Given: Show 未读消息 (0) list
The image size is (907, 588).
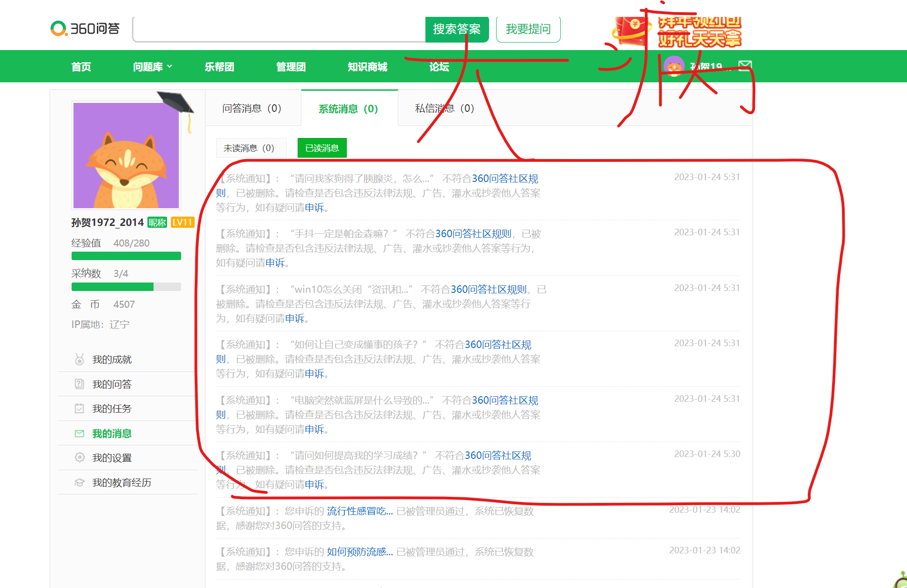Looking at the screenshot, I should pos(251,148).
